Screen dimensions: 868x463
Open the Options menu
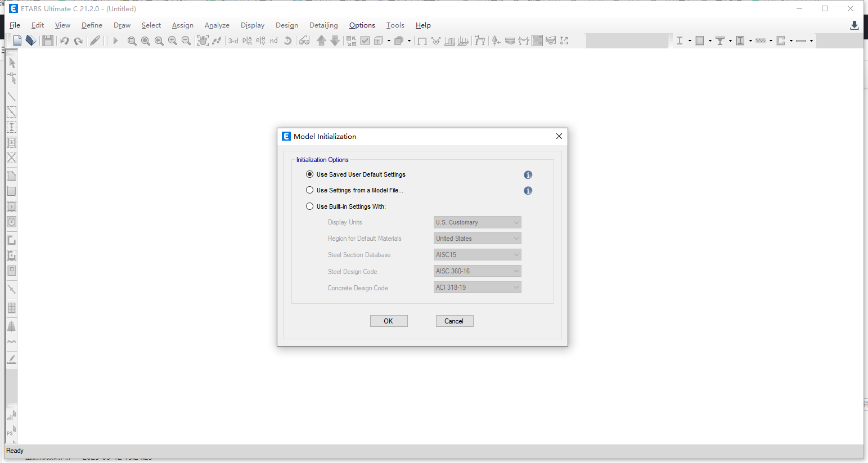click(362, 25)
